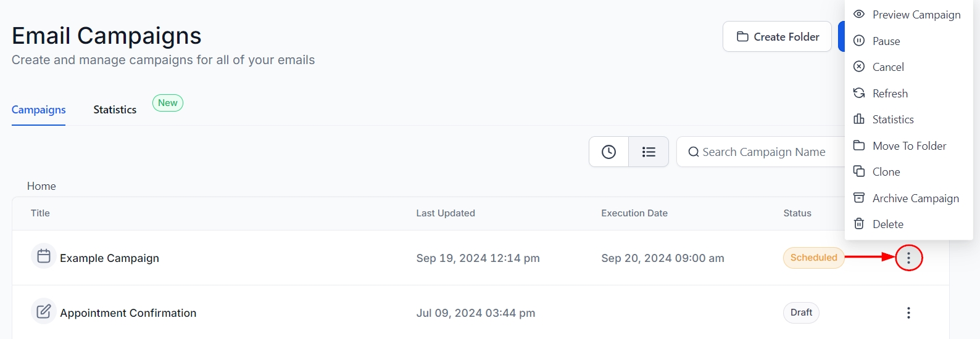Switch to the Statistics tab
This screenshot has height=339, width=980.
pos(115,110)
